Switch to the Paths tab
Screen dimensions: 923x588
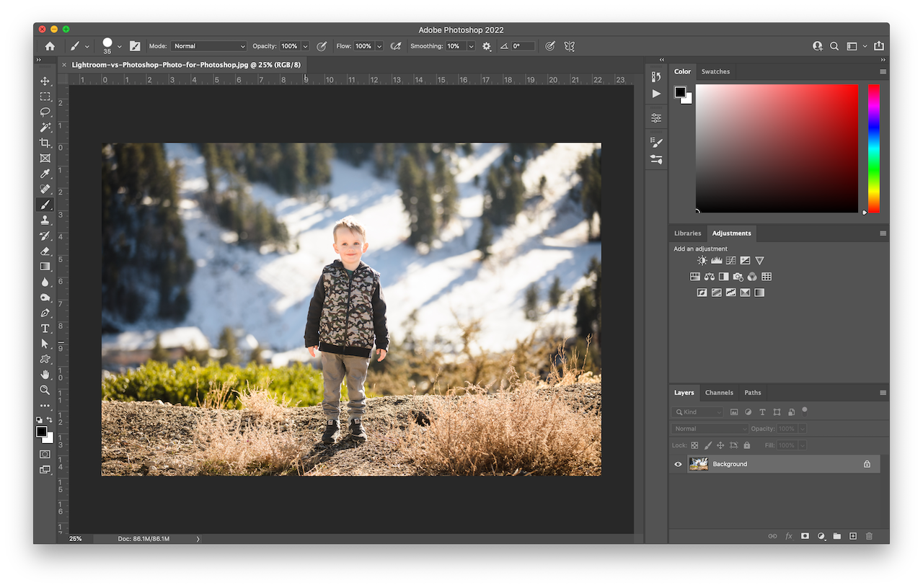point(753,393)
